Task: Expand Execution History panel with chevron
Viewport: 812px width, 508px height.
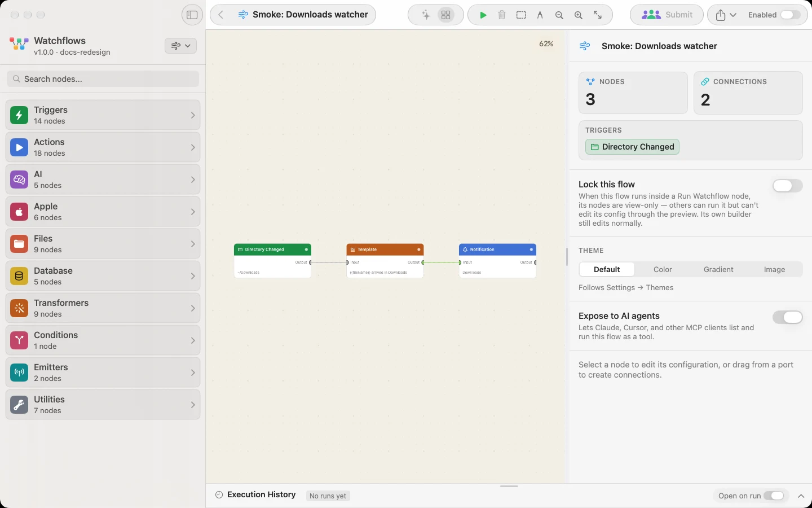Action: tap(801, 496)
